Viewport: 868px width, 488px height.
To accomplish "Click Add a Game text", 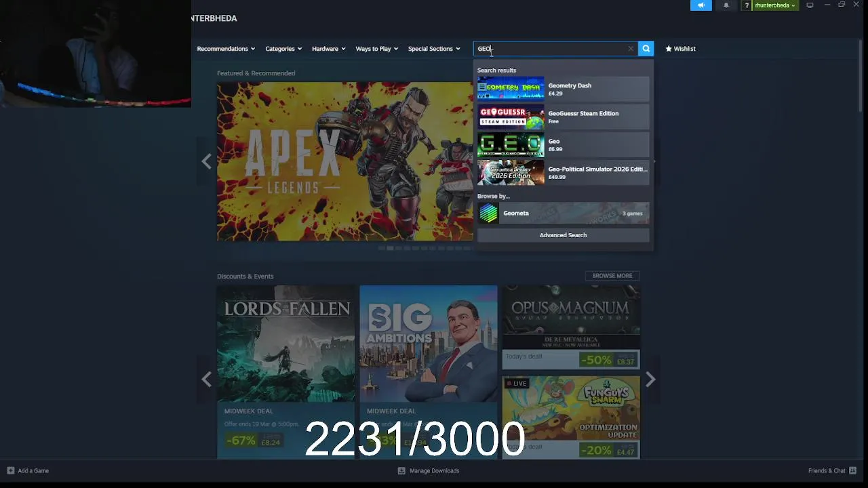I will point(33,470).
